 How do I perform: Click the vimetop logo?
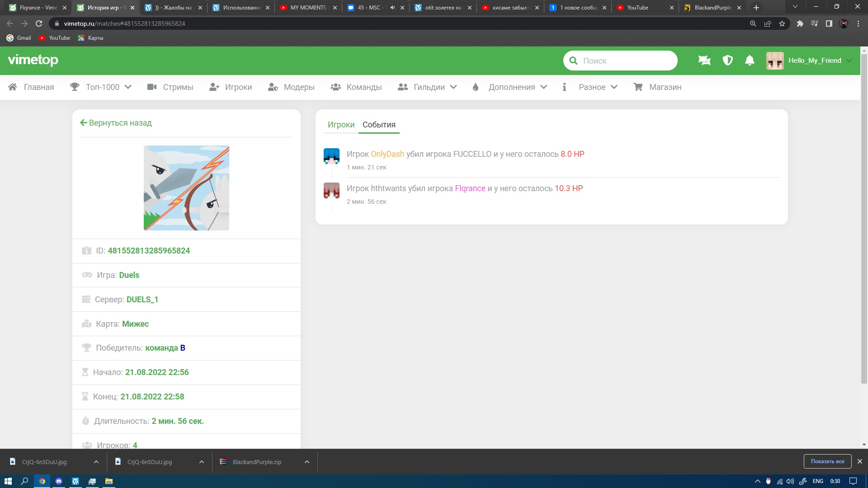pyautogui.click(x=33, y=60)
